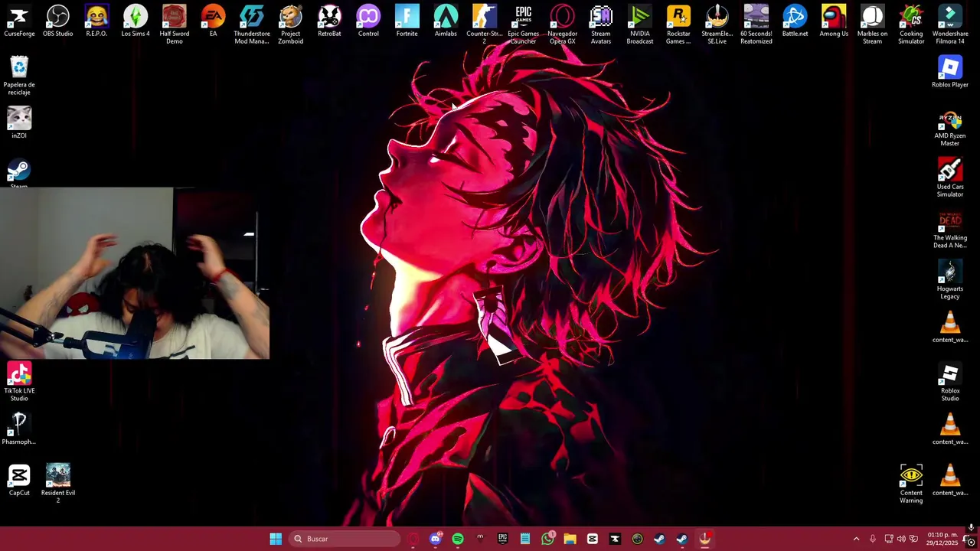The image size is (980, 551).
Task: Open Opera GX from the taskbar
Action: tap(413, 539)
